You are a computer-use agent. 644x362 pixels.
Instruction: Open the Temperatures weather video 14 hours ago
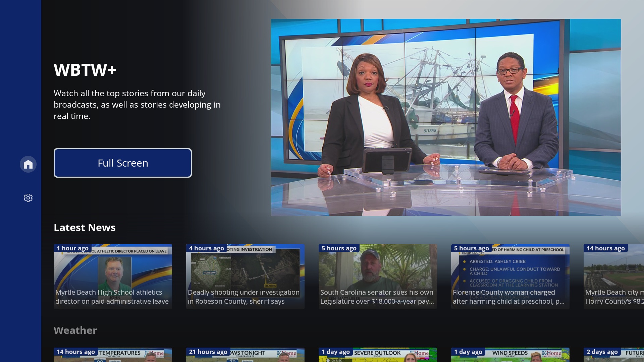pos(113,355)
